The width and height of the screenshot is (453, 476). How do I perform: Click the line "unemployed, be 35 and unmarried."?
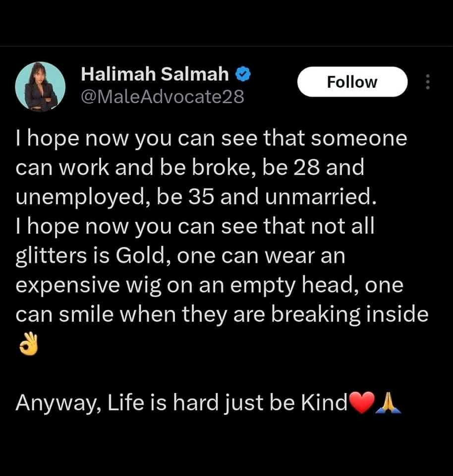coord(196,197)
